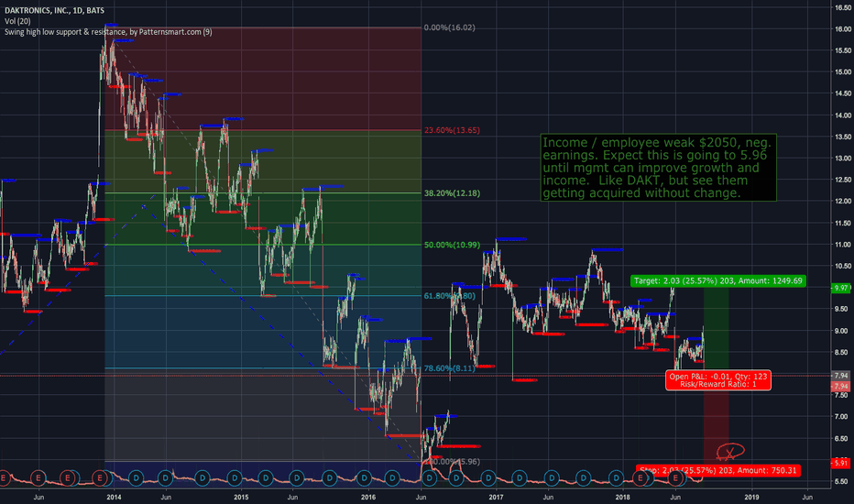Open the Vol (20) indicator legend
This screenshot has width=854, height=504.
point(17,21)
